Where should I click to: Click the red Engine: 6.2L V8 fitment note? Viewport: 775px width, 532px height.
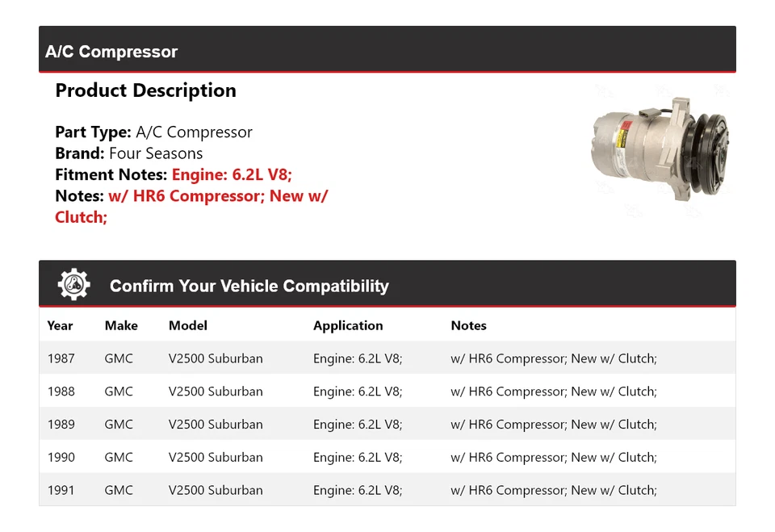point(232,174)
